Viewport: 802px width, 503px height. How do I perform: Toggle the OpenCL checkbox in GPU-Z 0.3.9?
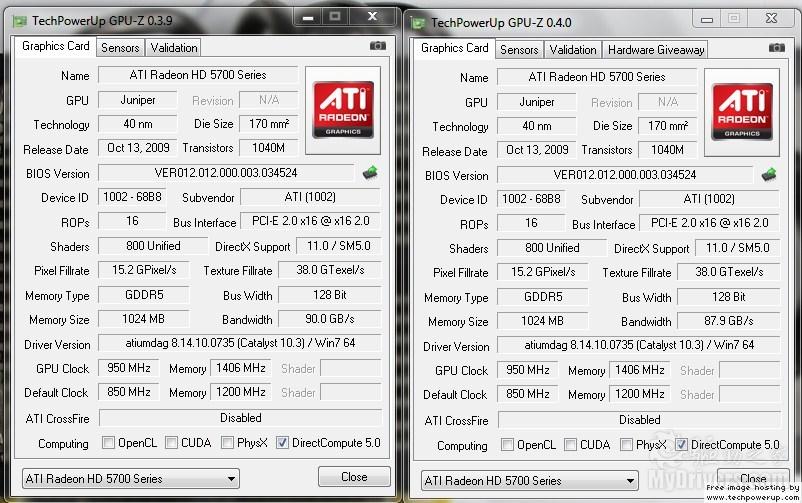108,442
